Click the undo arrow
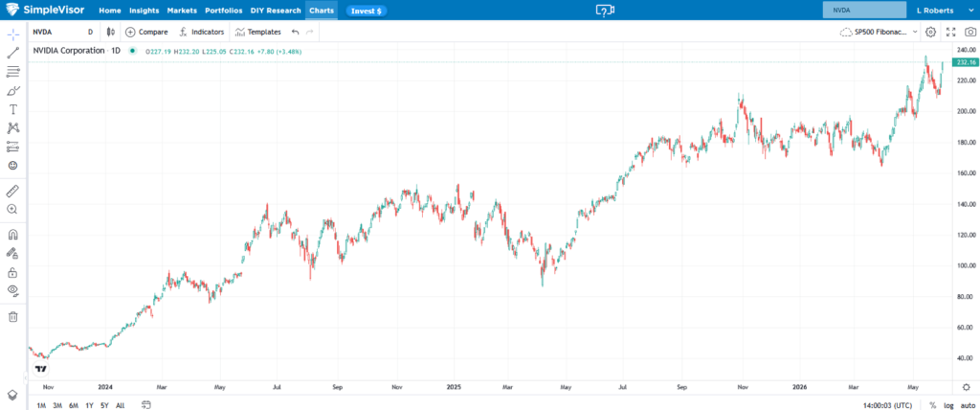Screen dimensions: 980x410 click(295, 32)
